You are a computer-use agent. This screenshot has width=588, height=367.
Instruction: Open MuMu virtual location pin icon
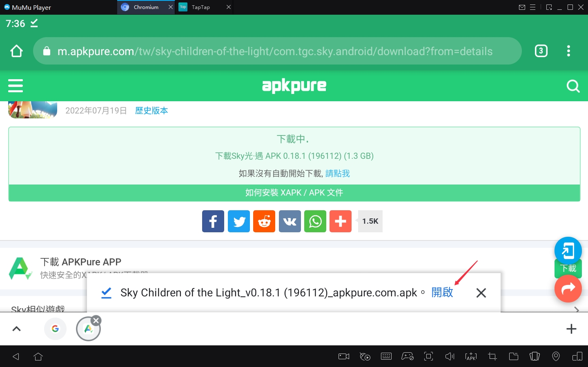(x=556, y=356)
